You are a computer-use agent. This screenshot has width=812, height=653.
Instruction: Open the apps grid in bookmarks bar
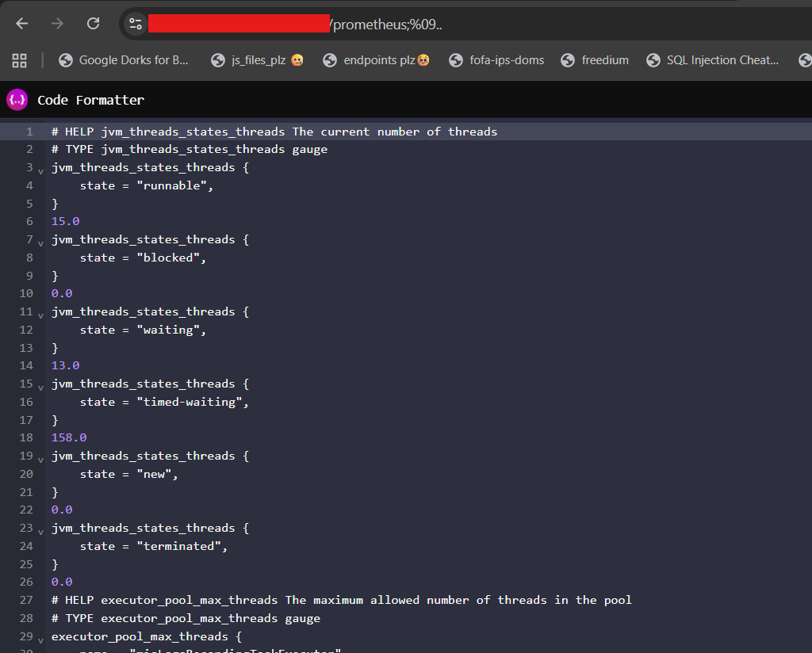click(20, 60)
